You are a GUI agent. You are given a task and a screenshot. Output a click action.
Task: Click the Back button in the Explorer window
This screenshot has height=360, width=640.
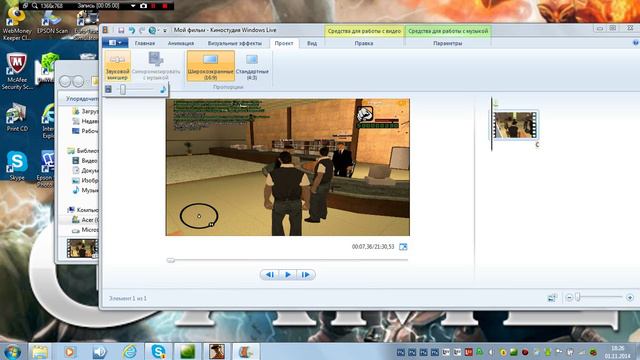(x=65, y=81)
